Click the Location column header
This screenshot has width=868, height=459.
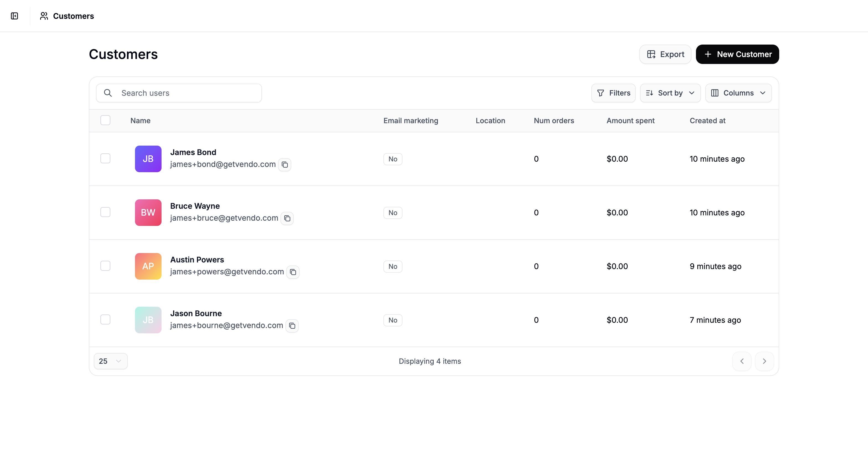490,121
